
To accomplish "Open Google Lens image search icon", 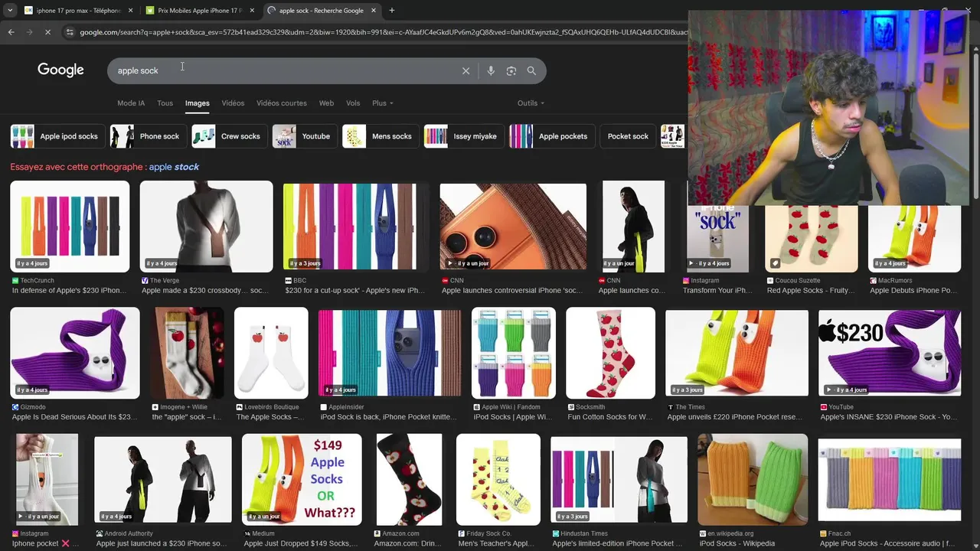I will pos(511,70).
